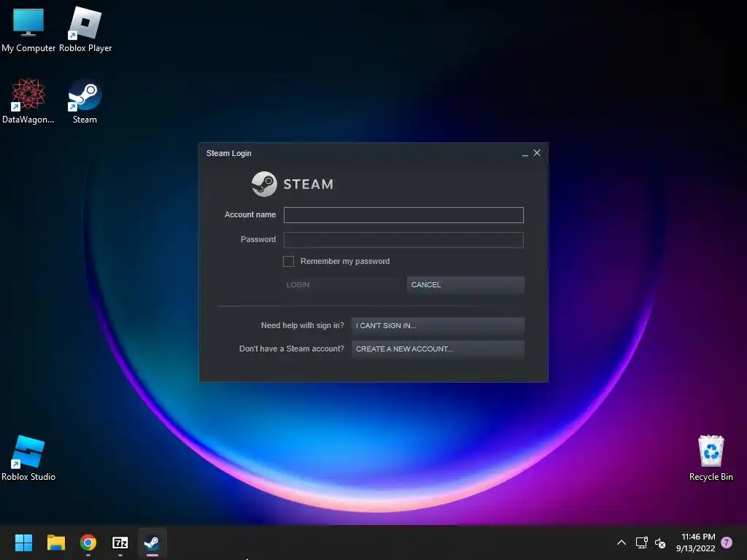Viewport: 747px width, 560px height.
Task: Close the Steam Login window
Action: [x=537, y=153]
